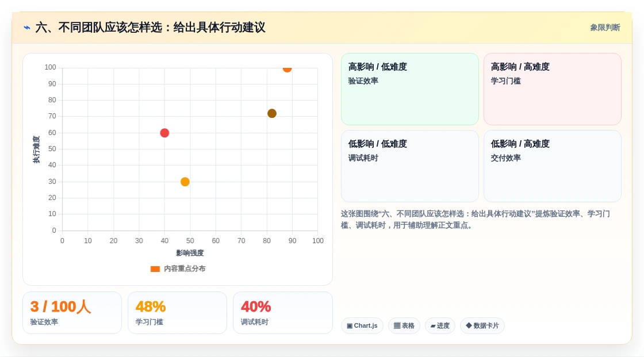The height and width of the screenshot is (357, 644).
Task: Click the 48% 学习门槛 stat card
Action: point(178,313)
